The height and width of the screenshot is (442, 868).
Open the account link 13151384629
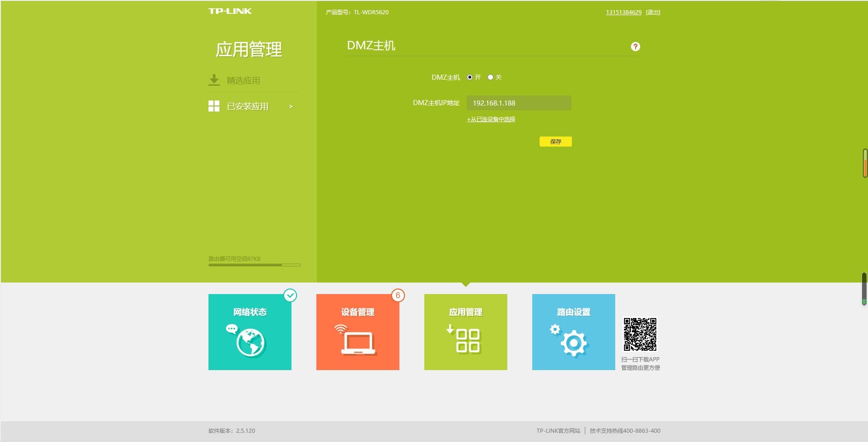[624, 12]
